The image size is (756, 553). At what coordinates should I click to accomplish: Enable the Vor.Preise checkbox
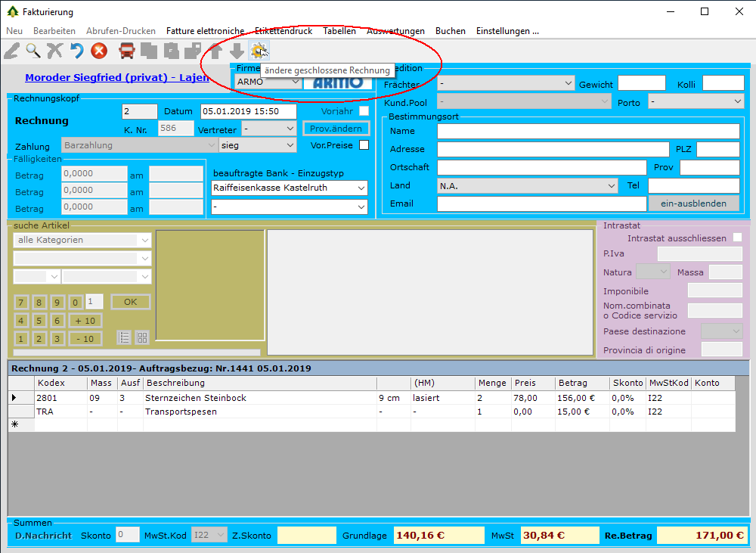(x=364, y=145)
